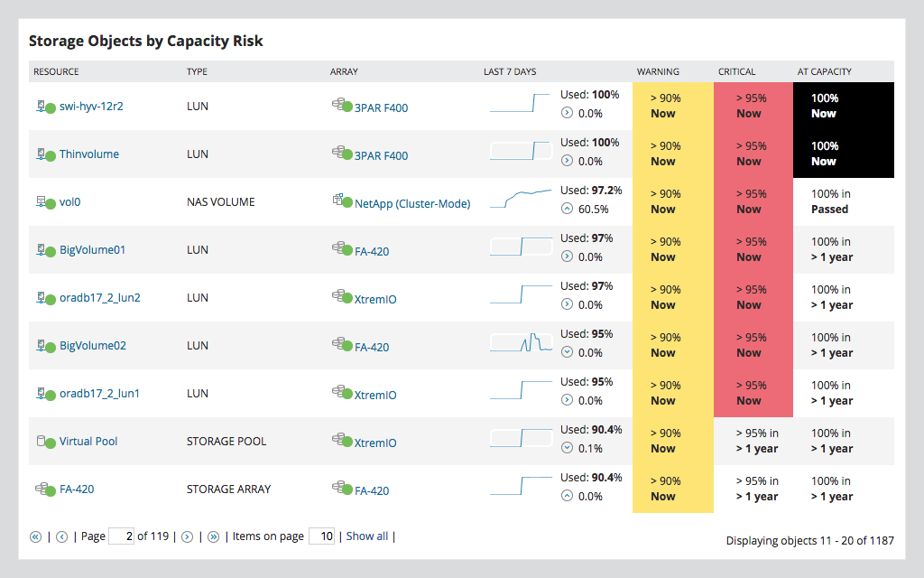This screenshot has width=924, height=578.
Task: Sort by the LAST 7 DAYS column header
Action: click(x=509, y=71)
